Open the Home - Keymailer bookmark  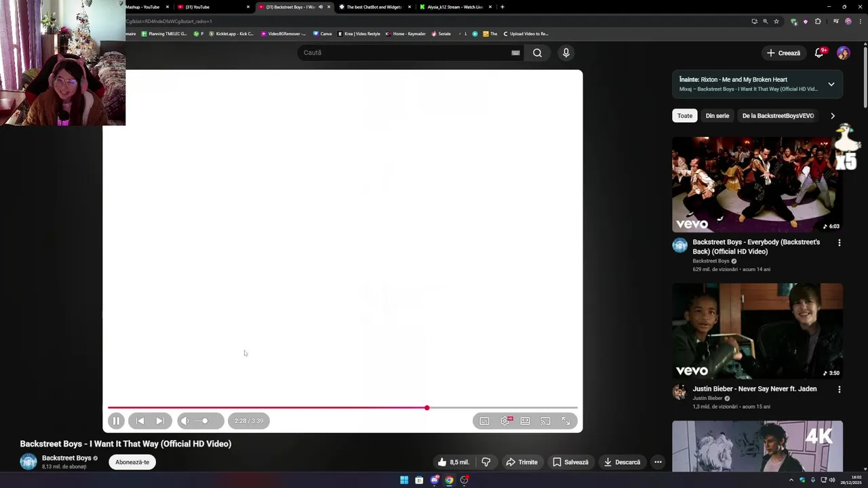coord(406,34)
